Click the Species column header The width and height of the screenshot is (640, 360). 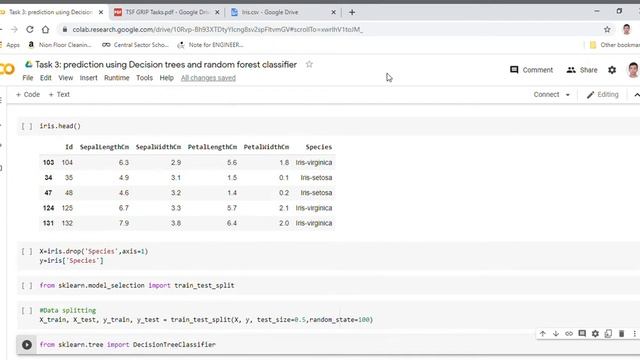coord(319,147)
